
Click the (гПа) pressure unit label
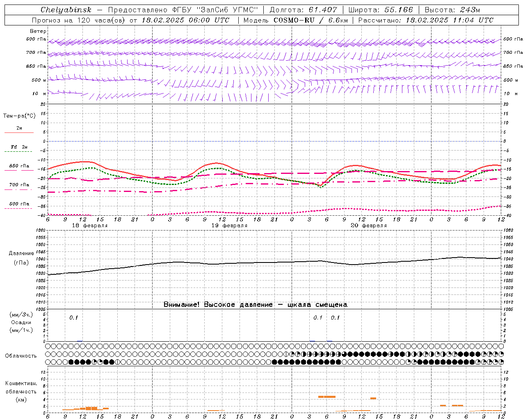tap(21, 263)
